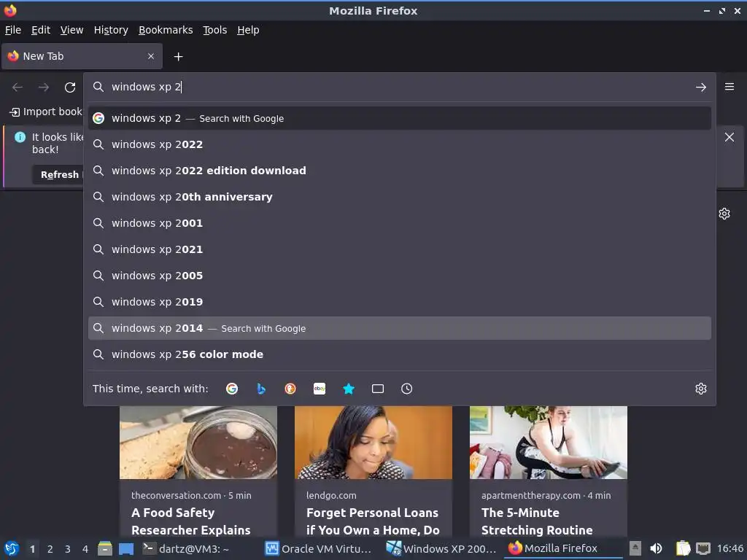Open the food safety article thumbnail
Viewport: 747px width, 560px height.
point(198,443)
